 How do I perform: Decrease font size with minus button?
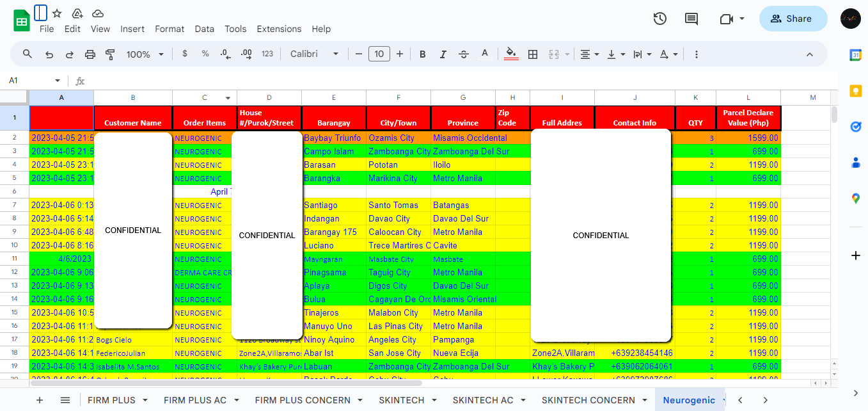(359, 54)
